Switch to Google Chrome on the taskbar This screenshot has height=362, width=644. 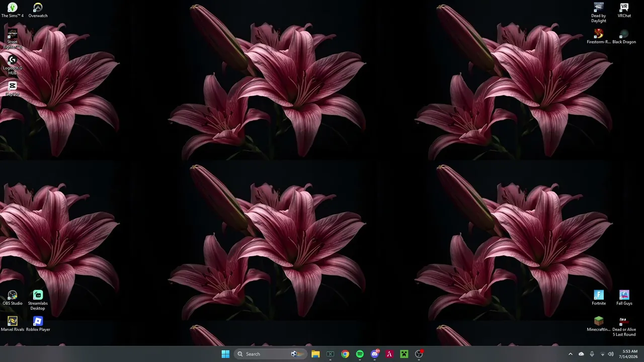345,354
